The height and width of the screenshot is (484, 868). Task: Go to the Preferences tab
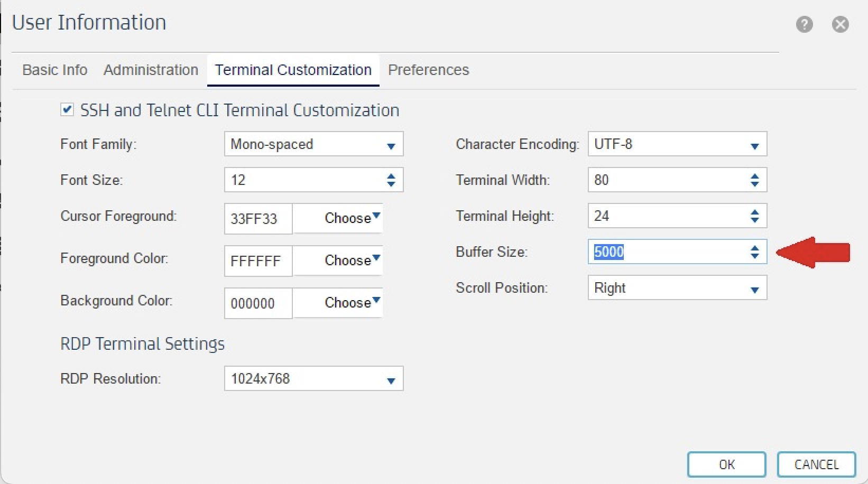(x=428, y=70)
